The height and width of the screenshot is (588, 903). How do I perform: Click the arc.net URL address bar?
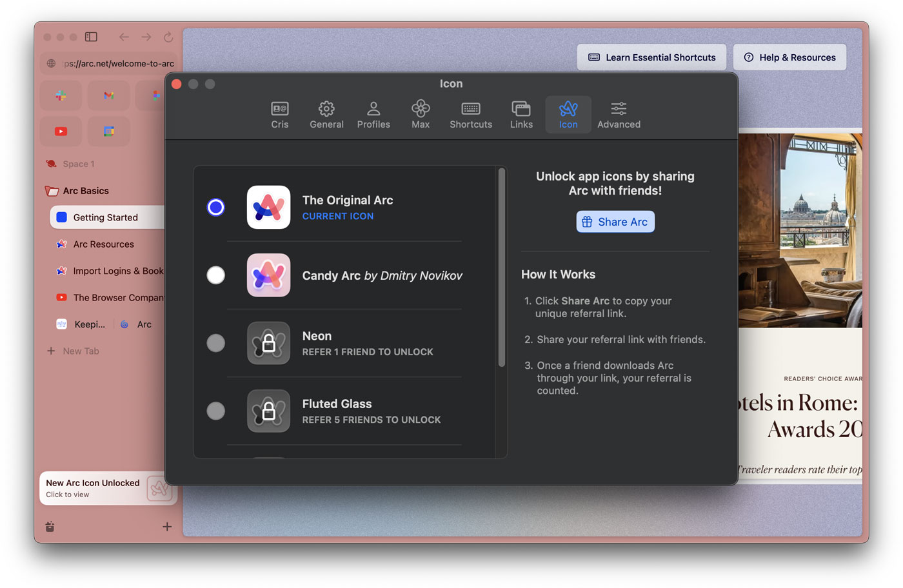point(110,63)
